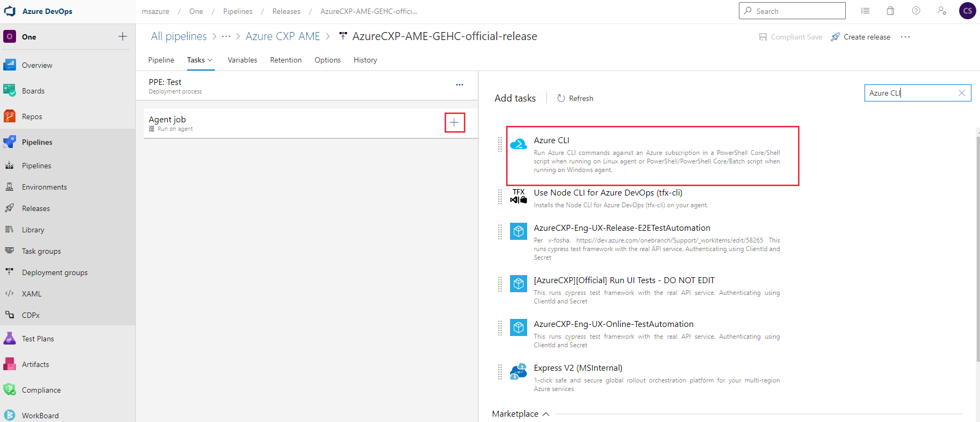This screenshot has width=980, height=422.
Task: Open PPE: Test stage options menu
Action: [x=460, y=85]
